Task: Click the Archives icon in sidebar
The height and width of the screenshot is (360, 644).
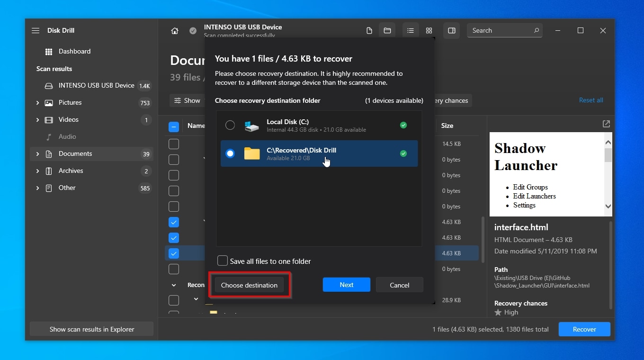Action: pos(49,171)
